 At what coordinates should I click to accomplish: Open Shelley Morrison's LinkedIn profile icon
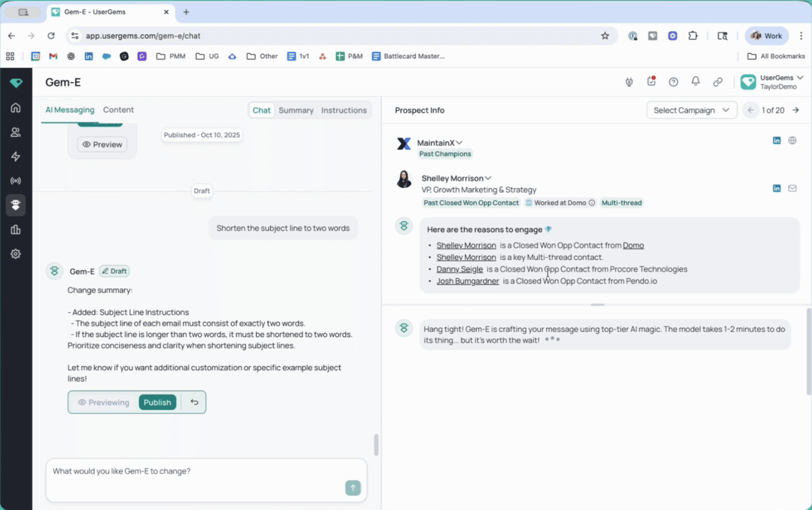pos(776,188)
